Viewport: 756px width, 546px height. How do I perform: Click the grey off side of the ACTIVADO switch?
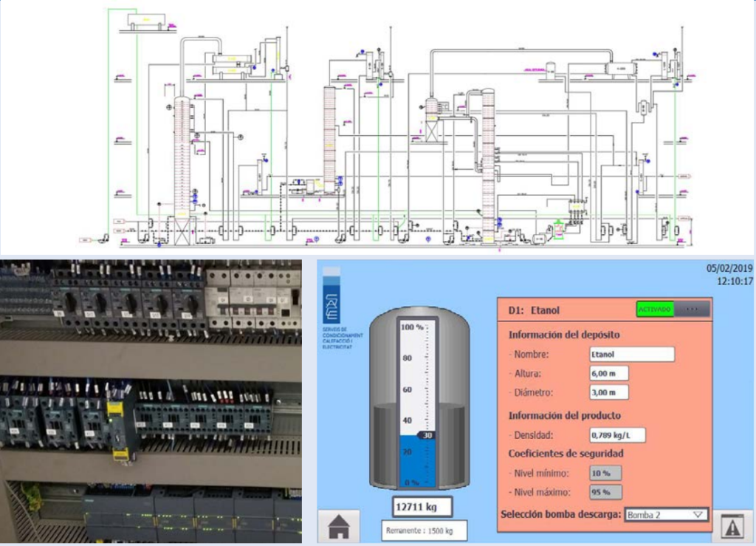pos(692,309)
